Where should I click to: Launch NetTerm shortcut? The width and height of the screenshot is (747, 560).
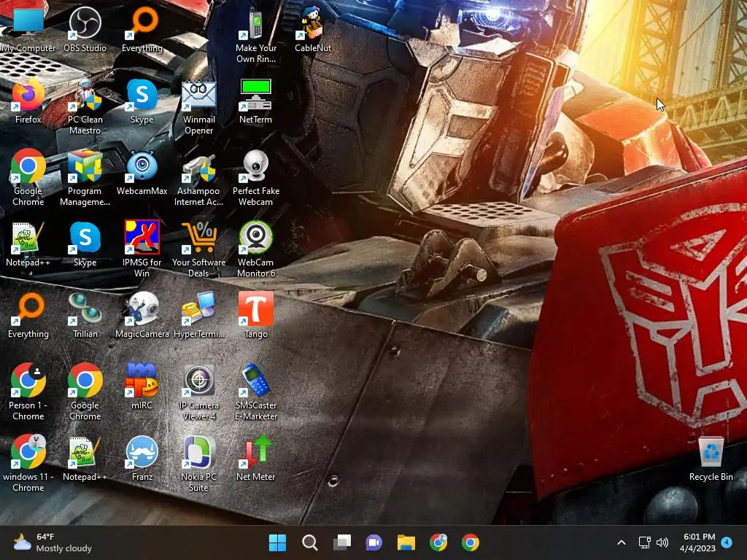[x=256, y=101]
